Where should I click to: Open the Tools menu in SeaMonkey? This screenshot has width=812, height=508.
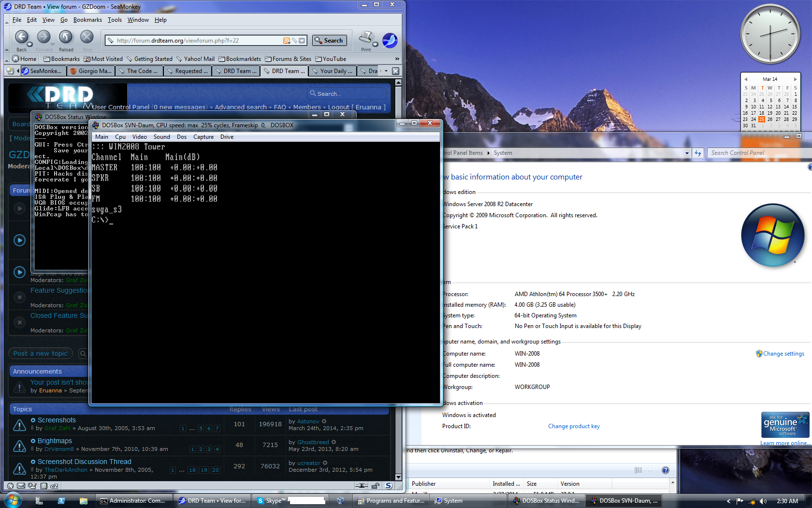click(x=115, y=20)
